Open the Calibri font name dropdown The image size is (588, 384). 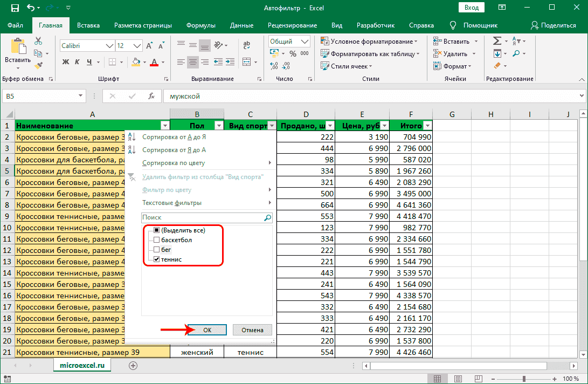[110, 46]
